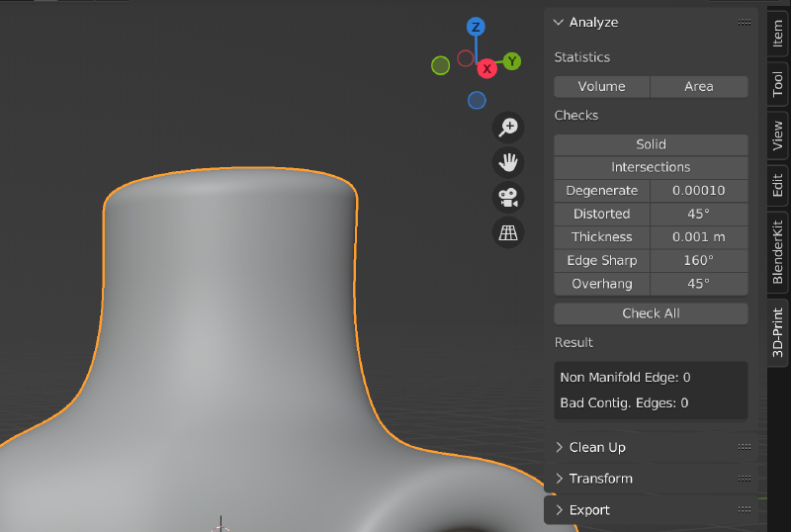Expand the Transform panel

tap(559, 479)
